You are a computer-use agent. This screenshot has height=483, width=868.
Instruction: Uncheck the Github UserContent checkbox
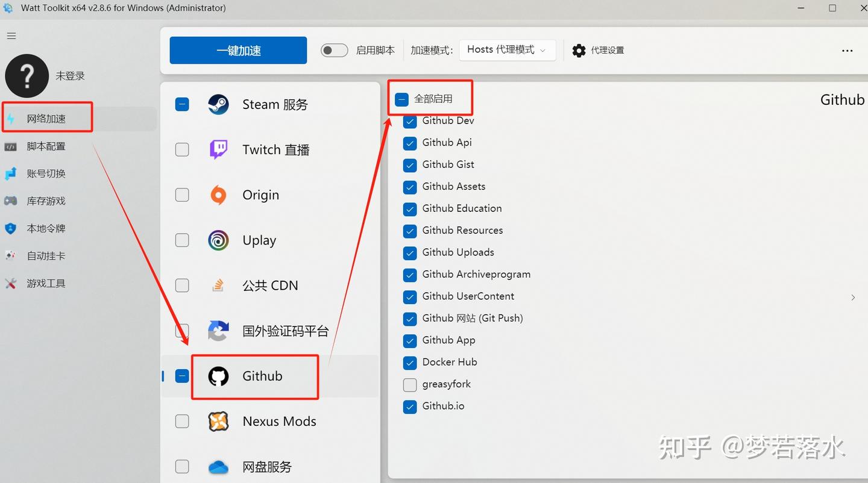click(410, 297)
